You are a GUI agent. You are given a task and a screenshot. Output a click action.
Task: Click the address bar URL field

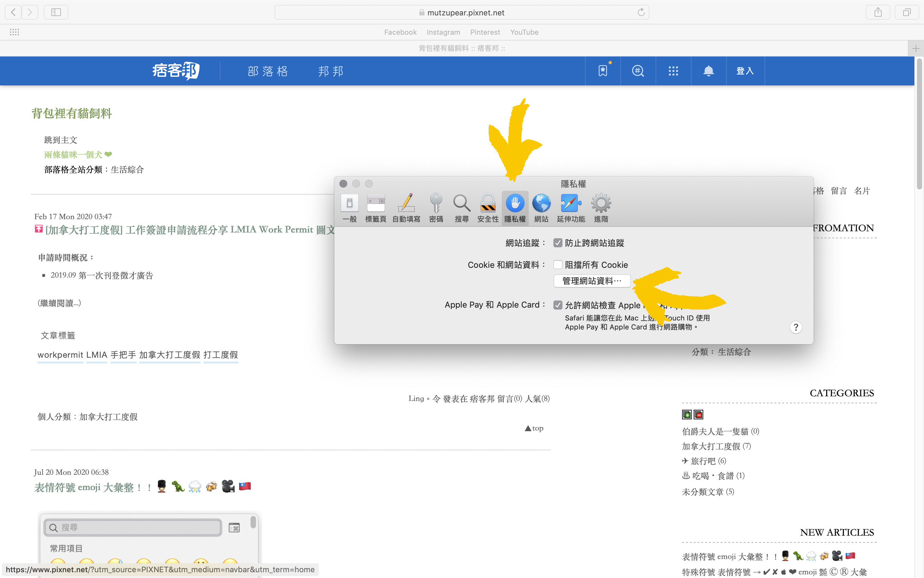462,12
